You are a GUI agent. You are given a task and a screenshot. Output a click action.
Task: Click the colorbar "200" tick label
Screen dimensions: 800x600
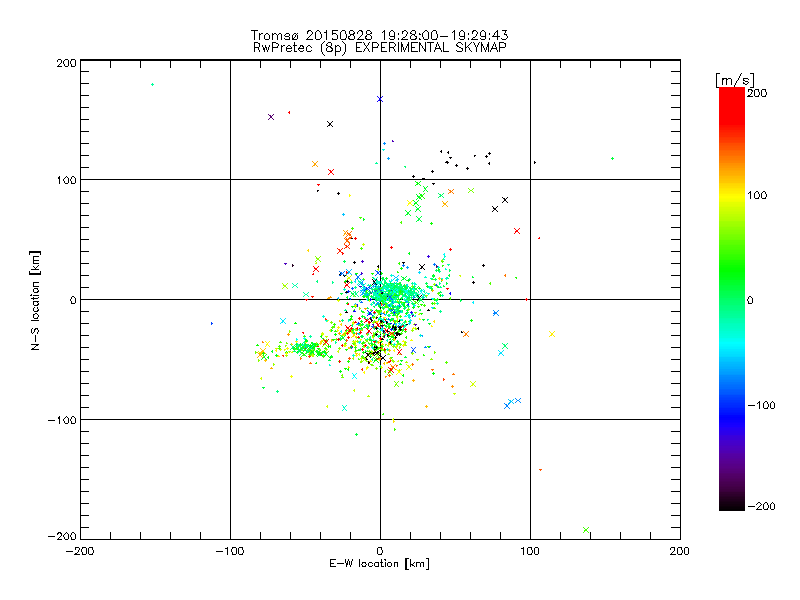click(757, 93)
